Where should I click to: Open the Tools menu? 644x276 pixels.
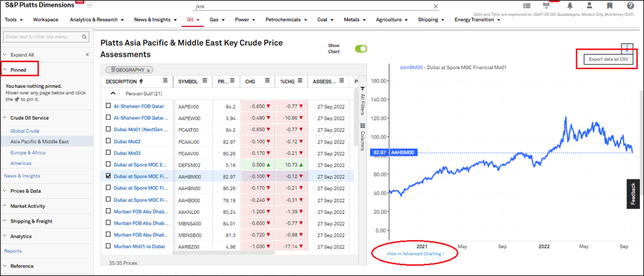click(14, 19)
